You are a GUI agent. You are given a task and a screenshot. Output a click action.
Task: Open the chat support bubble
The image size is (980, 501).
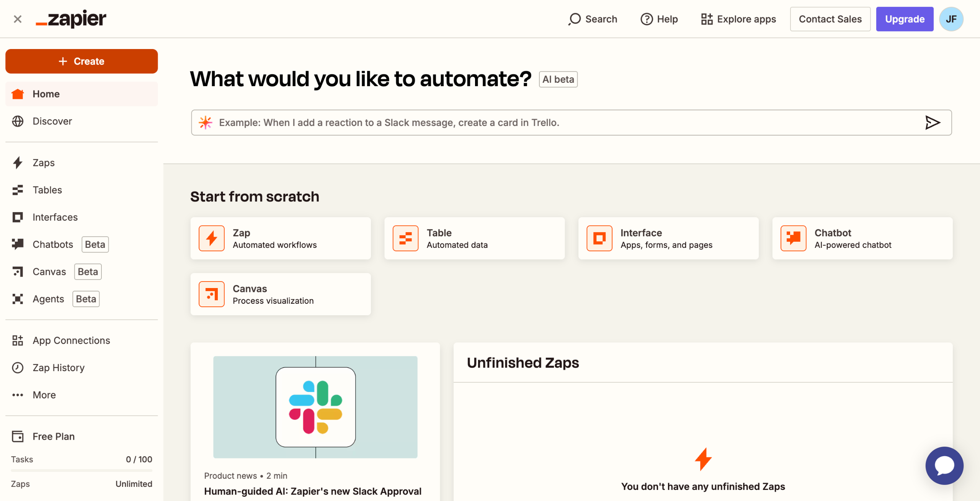[944, 465]
